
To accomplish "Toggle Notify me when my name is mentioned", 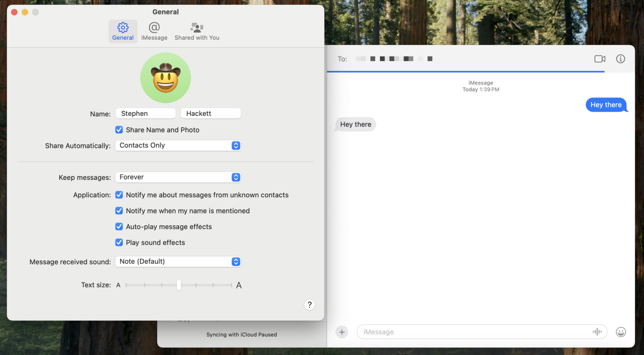I will 119,210.
